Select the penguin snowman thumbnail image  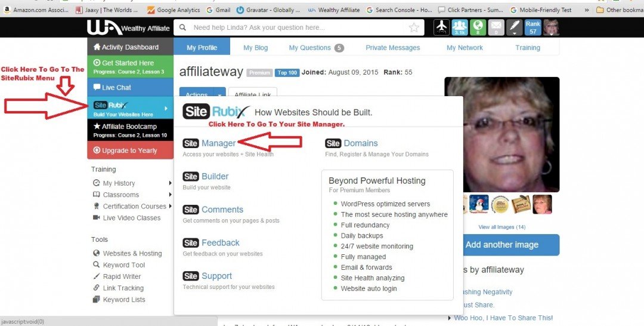point(479,204)
